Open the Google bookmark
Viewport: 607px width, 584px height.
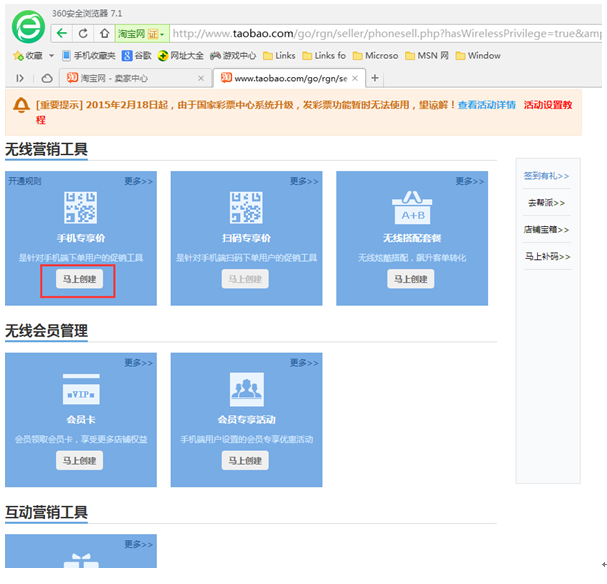[136, 56]
